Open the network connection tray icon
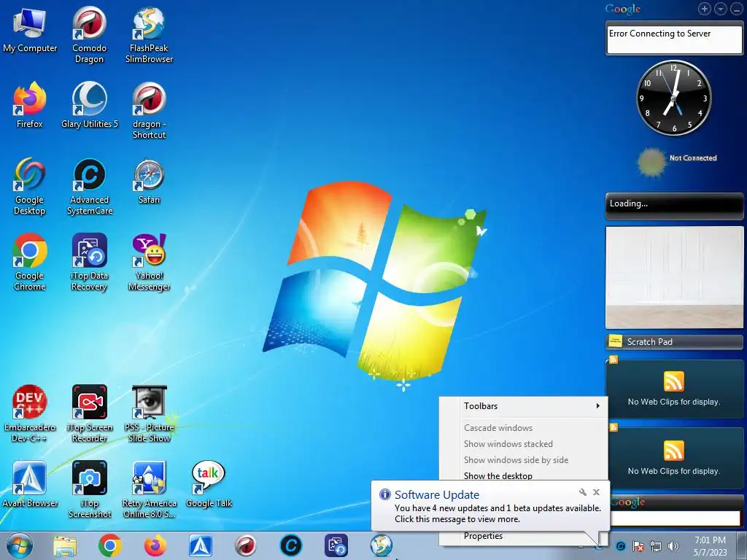This screenshot has width=747, height=560. [x=656, y=546]
